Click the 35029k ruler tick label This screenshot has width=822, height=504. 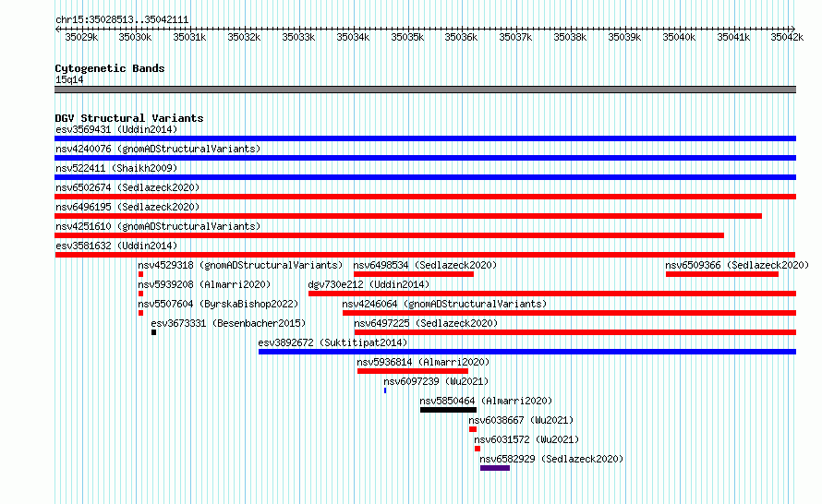click(81, 37)
